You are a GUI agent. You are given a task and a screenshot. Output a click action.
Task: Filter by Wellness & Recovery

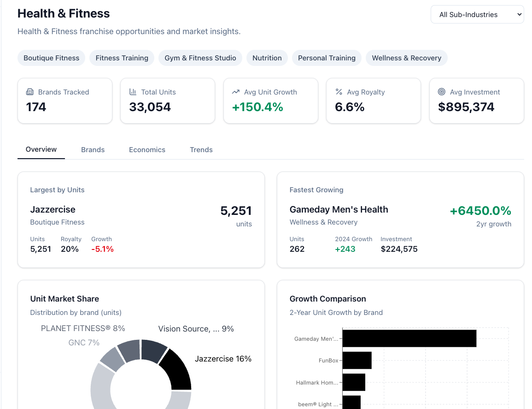[x=406, y=58]
